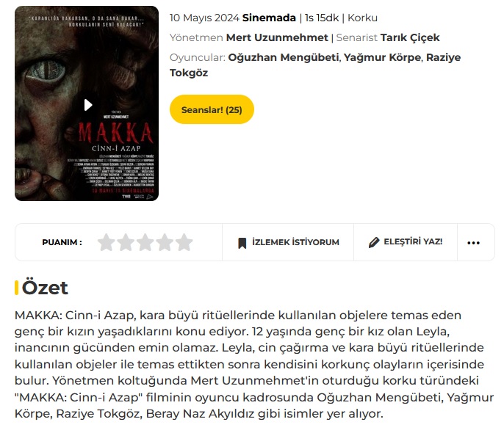
Task: Rate the movie three stars
Action: tap(145, 242)
